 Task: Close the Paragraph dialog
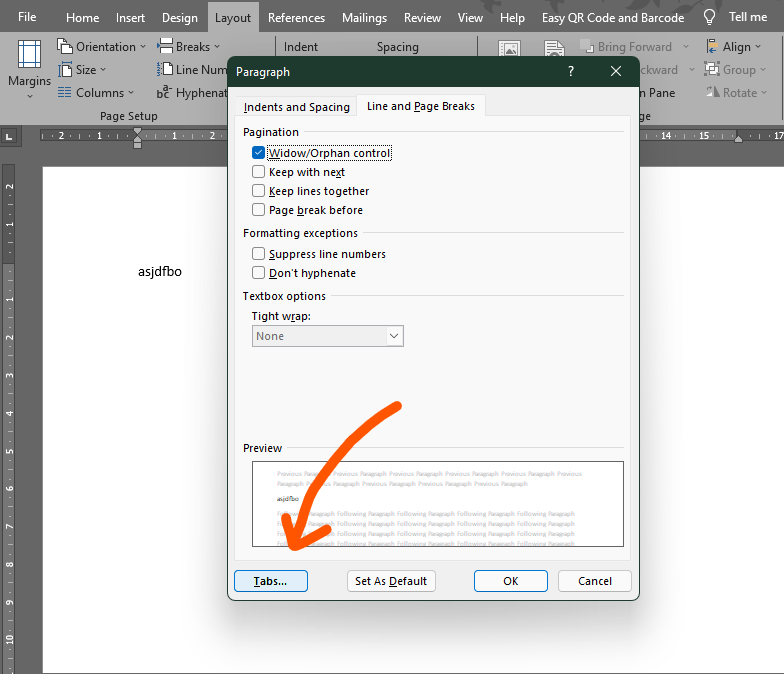616,72
